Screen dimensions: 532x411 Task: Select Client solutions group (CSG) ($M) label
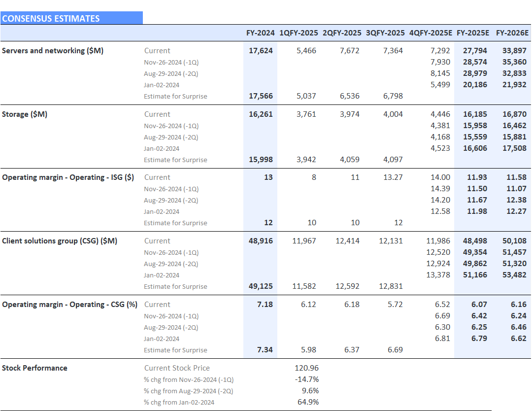(60, 241)
